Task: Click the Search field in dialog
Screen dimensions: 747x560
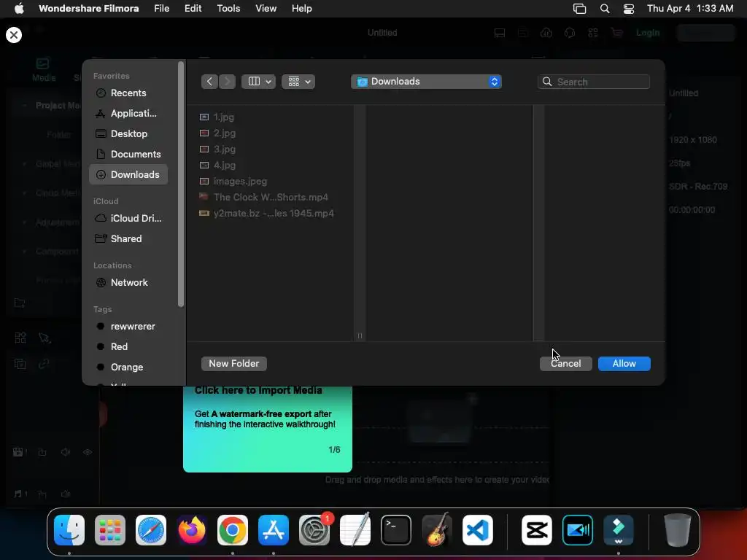Action: pyautogui.click(x=594, y=82)
